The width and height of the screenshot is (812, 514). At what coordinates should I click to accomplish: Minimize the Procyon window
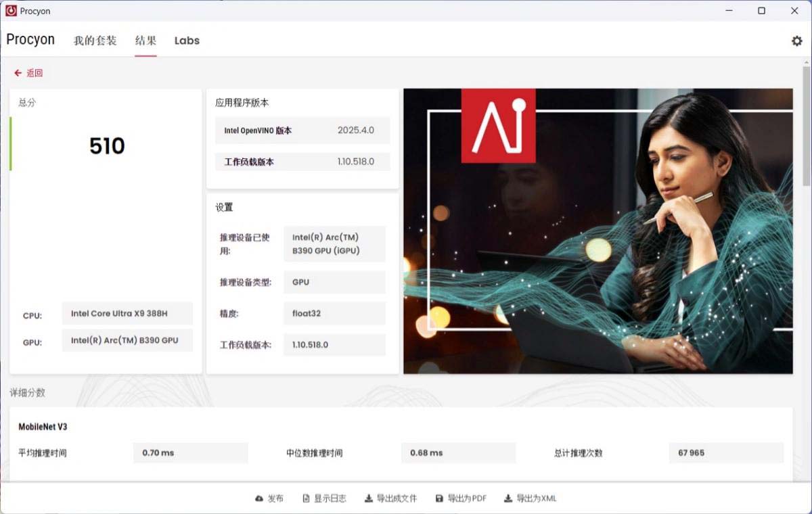729,11
